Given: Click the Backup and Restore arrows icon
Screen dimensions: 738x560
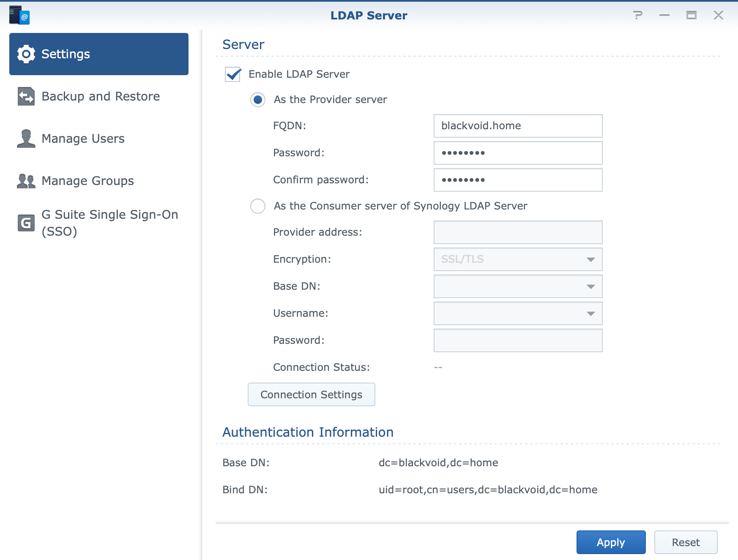Looking at the screenshot, I should tap(26, 96).
